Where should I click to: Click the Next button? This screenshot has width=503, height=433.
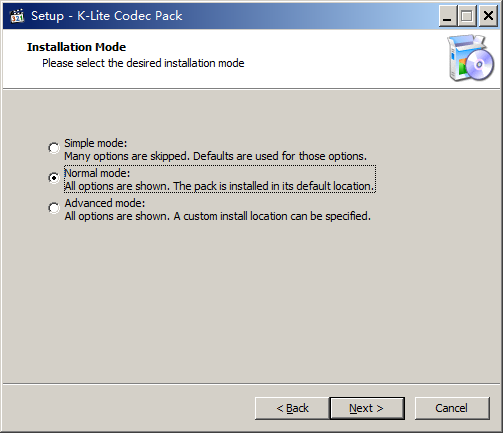[x=367, y=408]
